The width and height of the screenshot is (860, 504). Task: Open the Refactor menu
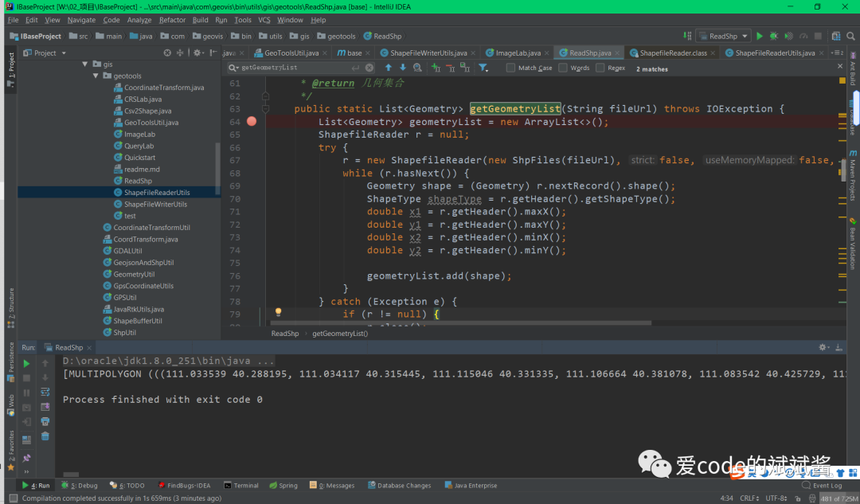pyautogui.click(x=172, y=20)
